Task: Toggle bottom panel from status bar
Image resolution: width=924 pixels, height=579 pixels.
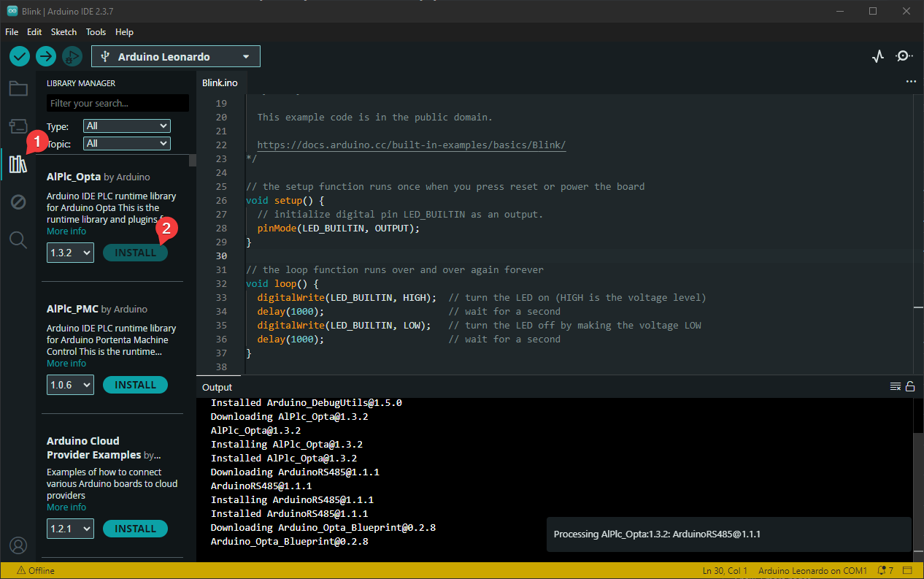Action: pos(908,570)
